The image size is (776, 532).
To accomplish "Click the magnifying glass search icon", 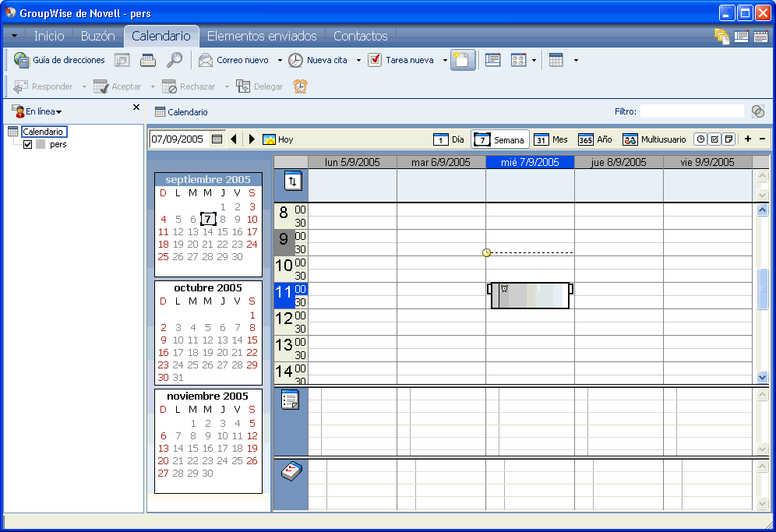I will pyautogui.click(x=175, y=61).
